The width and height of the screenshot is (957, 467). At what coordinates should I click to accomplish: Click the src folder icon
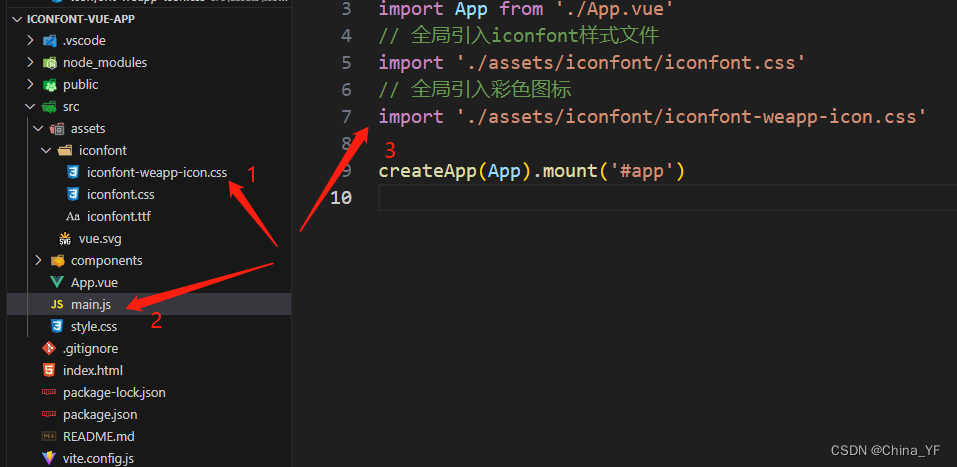pos(49,107)
